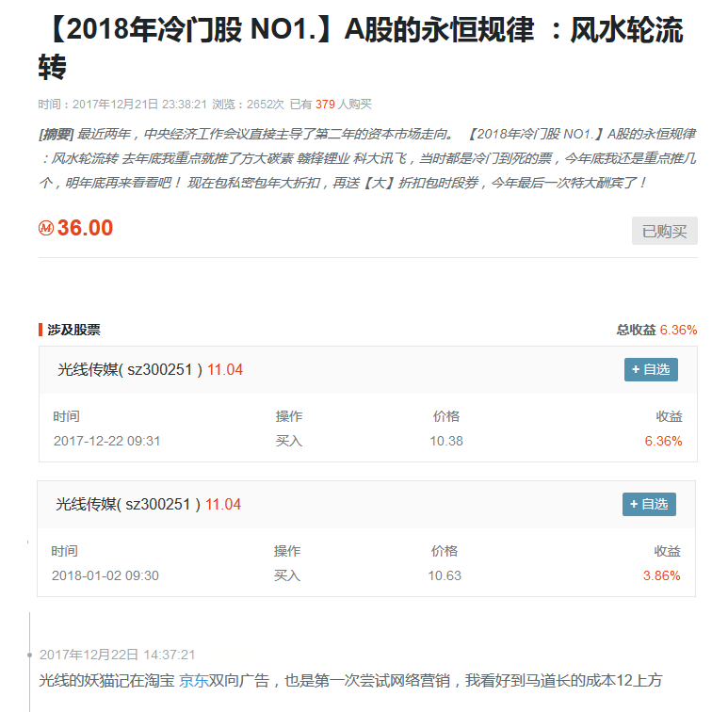Click the timeline dot beside 2017年12月22日 comment

click(x=30, y=654)
